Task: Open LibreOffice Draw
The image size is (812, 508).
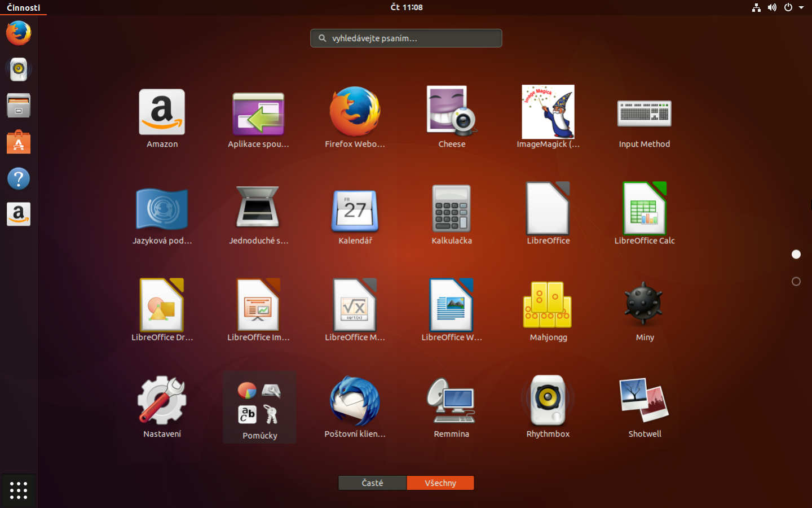Action: [x=162, y=310]
